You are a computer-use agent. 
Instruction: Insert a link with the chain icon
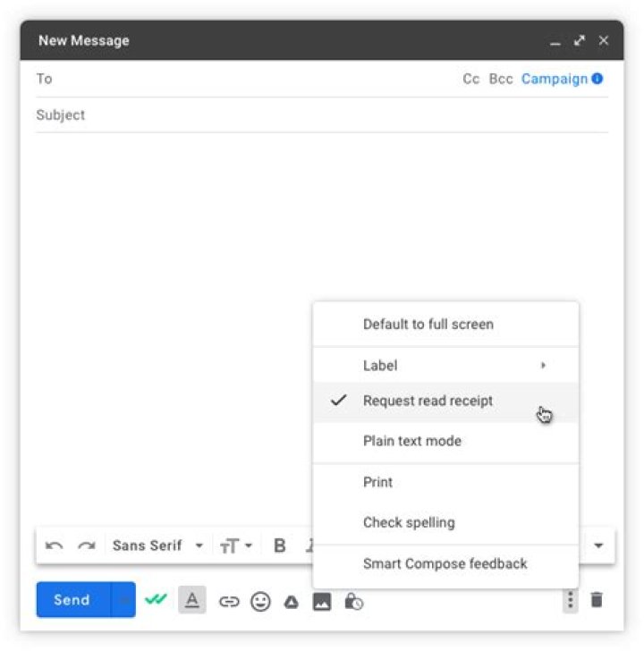tap(229, 602)
